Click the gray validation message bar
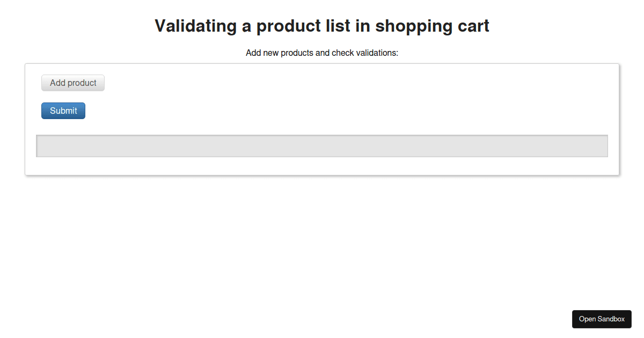Viewport: 644px width, 338px height. (321, 145)
